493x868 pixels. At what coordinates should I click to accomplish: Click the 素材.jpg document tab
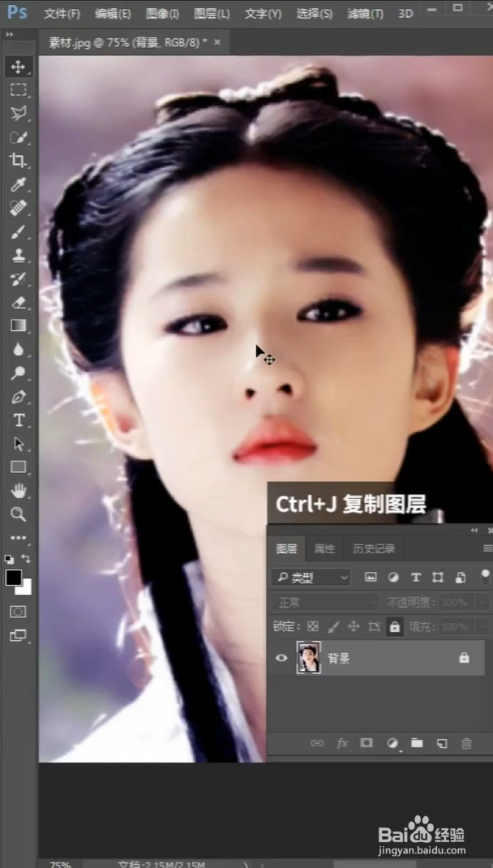(x=128, y=43)
